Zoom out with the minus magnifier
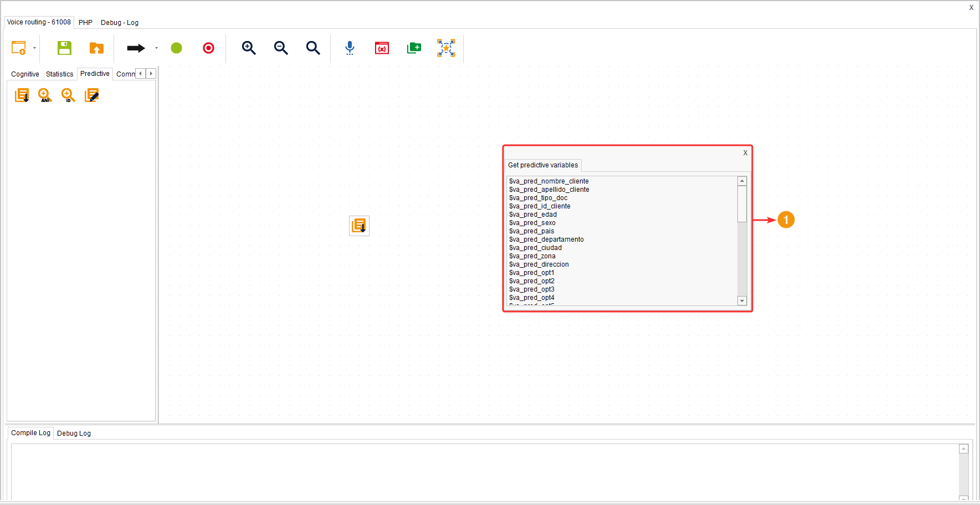Screen dimensions: 980x505 pyautogui.click(x=281, y=48)
